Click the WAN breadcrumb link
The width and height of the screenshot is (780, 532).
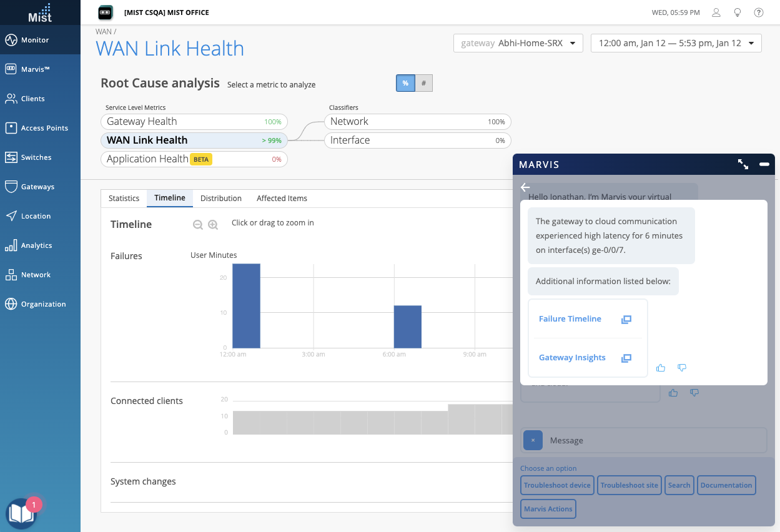point(103,31)
